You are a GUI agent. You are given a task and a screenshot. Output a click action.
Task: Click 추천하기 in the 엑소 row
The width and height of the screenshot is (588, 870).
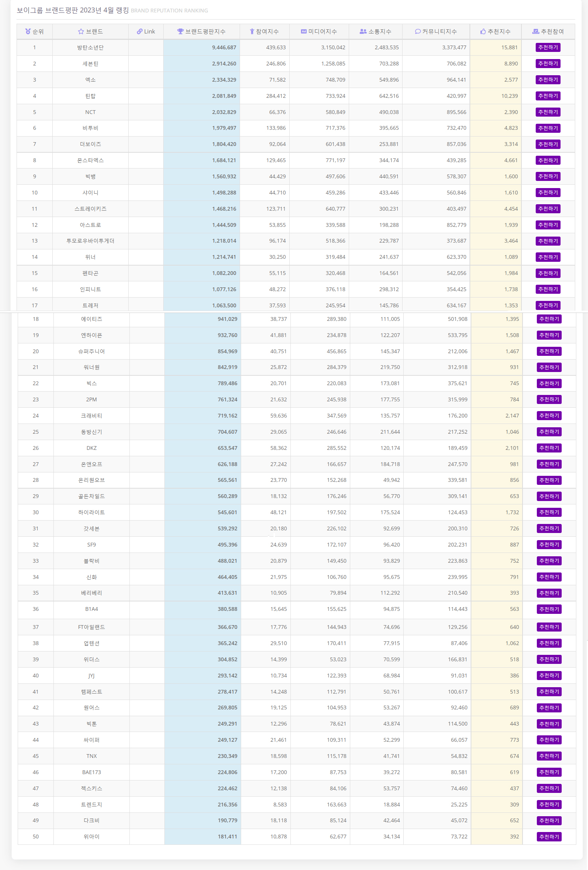(548, 80)
